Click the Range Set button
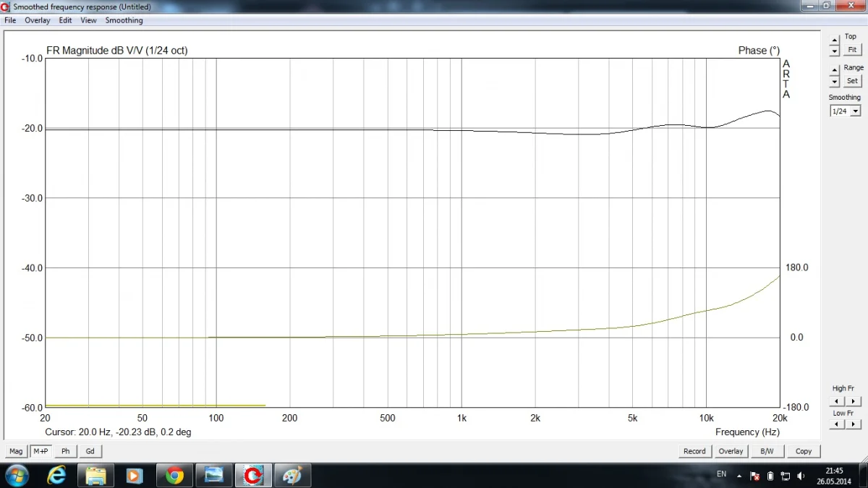The image size is (868, 488). coord(852,81)
